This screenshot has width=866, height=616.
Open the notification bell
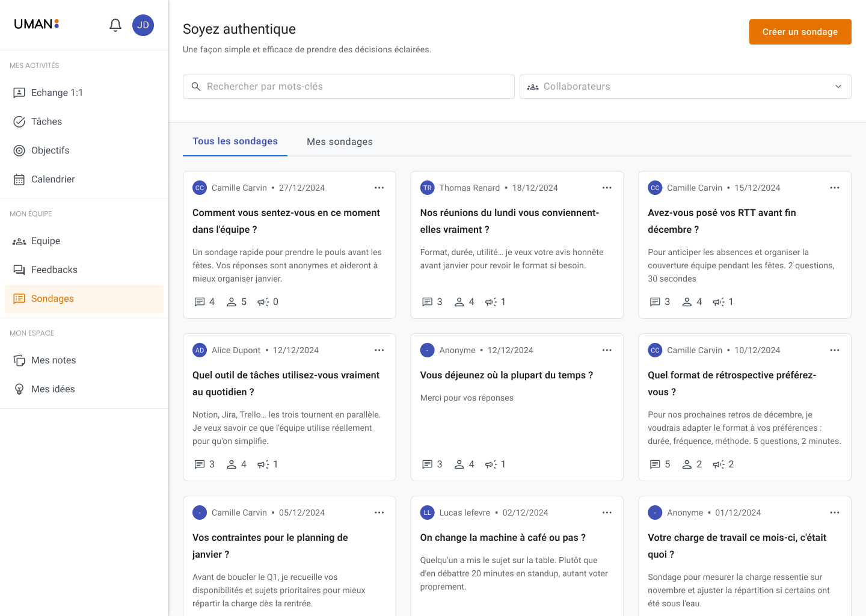click(115, 25)
